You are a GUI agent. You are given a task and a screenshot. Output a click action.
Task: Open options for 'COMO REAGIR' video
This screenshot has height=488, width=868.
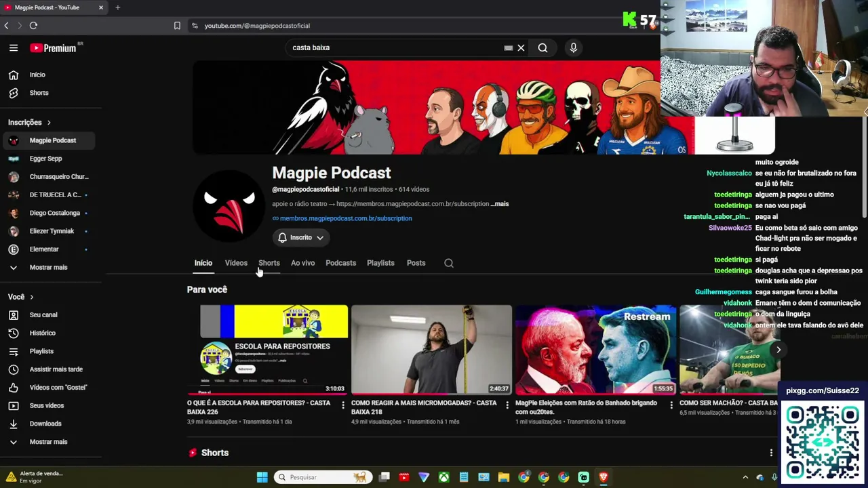[507, 405]
